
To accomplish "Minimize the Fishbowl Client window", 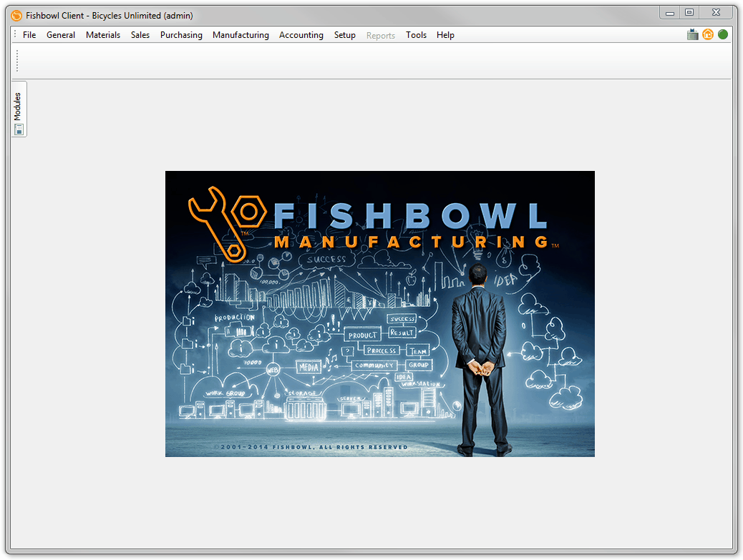I will [x=669, y=13].
